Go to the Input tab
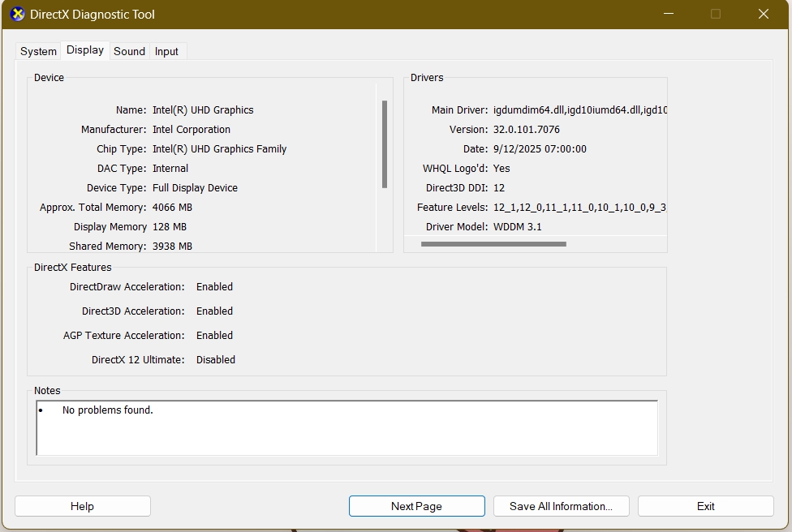This screenshot has width=792, height=532. tap(166, 51)
